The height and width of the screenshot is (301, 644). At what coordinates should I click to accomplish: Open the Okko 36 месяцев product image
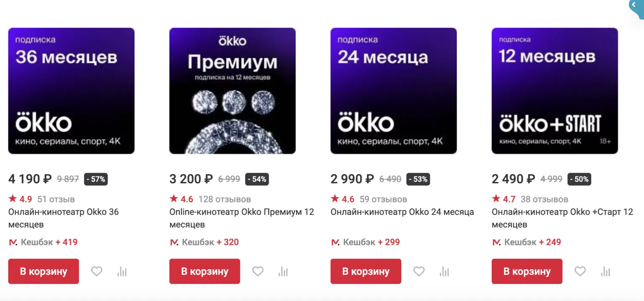tap(71, 91)
